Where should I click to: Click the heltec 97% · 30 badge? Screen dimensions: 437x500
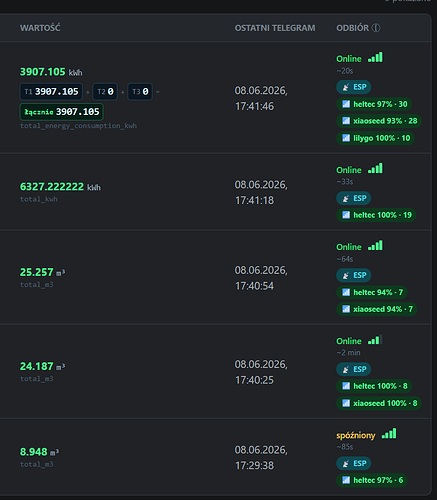374,104
